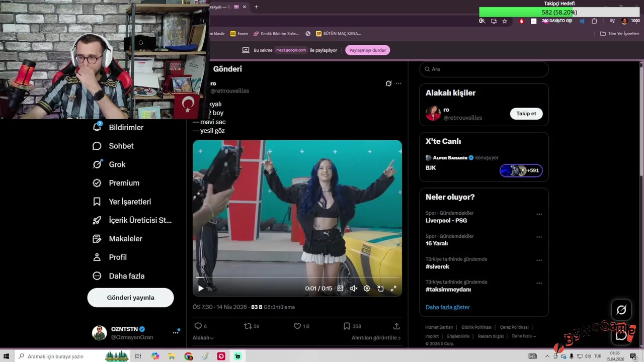Click browser profile avatar
This screenshot has width=644, height=362.
click(624, 21)
